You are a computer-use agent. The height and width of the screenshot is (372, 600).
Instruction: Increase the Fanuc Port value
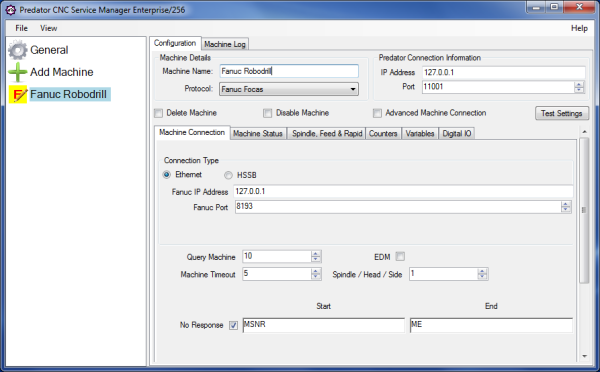pyautogui.click(x=566, y=204)
